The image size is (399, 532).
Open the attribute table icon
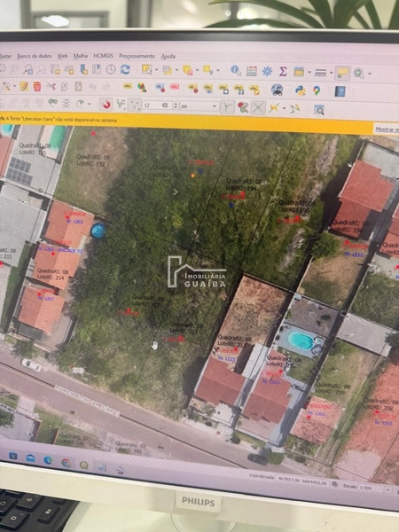coord(299,72)
